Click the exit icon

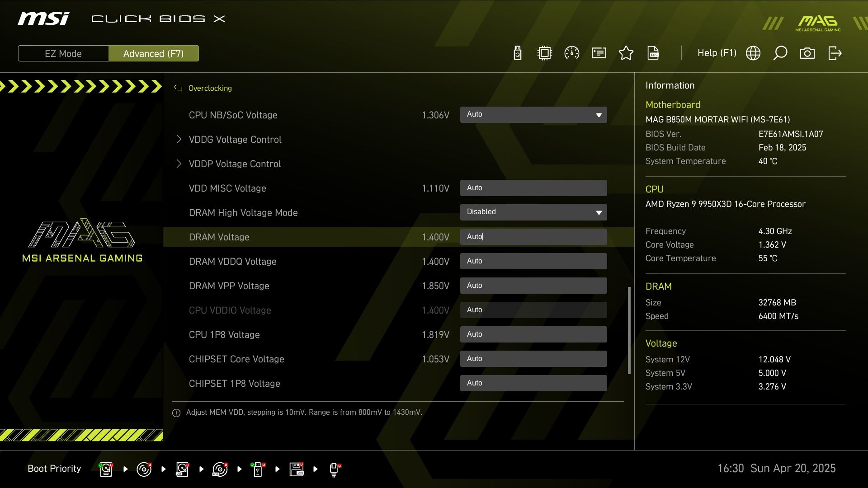tap(835, 53)
